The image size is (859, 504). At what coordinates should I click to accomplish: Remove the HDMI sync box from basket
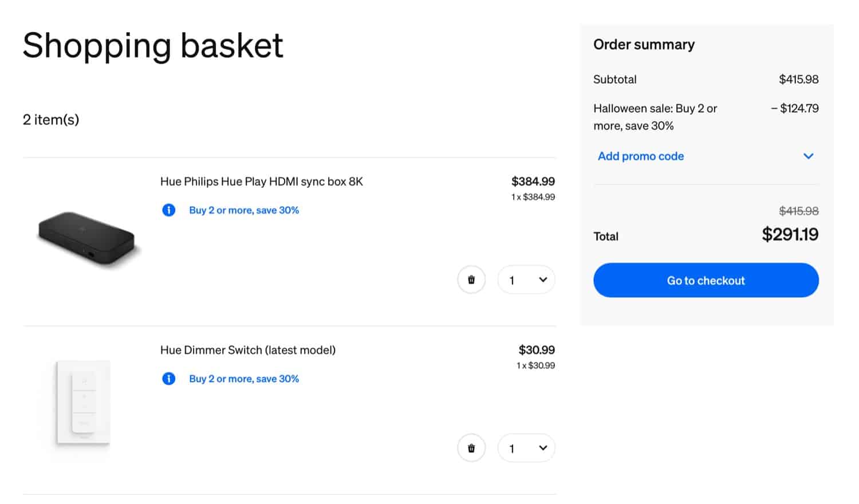471,280
